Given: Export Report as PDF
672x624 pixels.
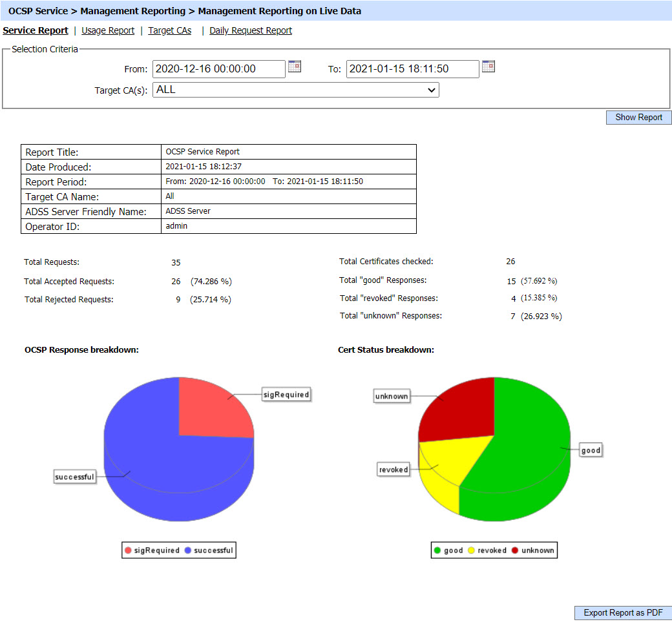Looking at the screenshot, I should pos(623,613).
